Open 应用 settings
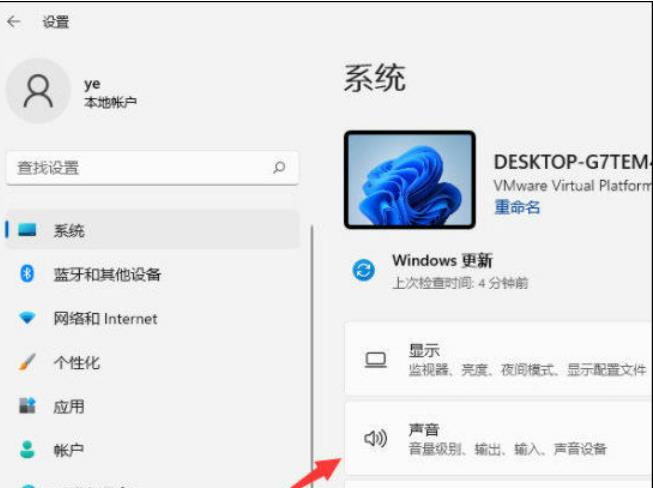Image resolution: width=653 pixels, height=488 pixels. click(152, 406)
